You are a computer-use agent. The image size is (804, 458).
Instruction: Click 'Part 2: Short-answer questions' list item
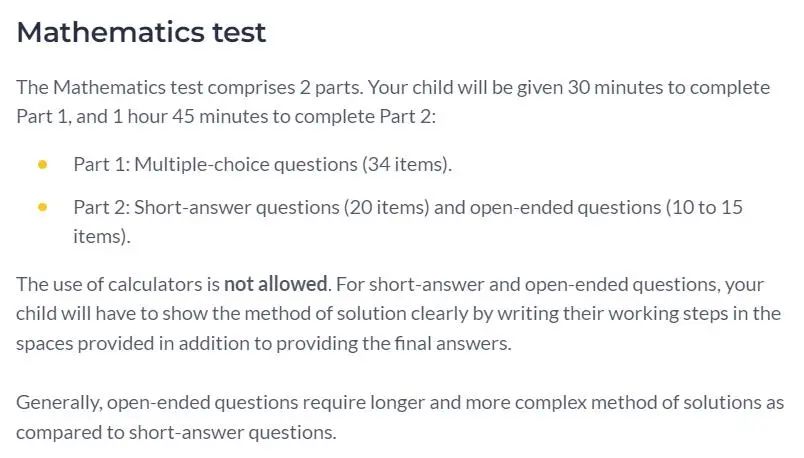(x=408, y=222)
